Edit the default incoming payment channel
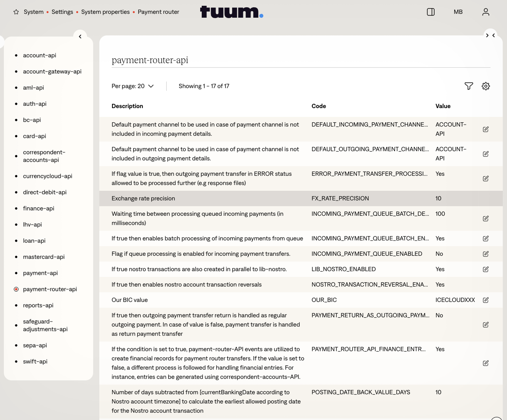The width and height of the screenshot is (507, 420). [x=485, y=129]
